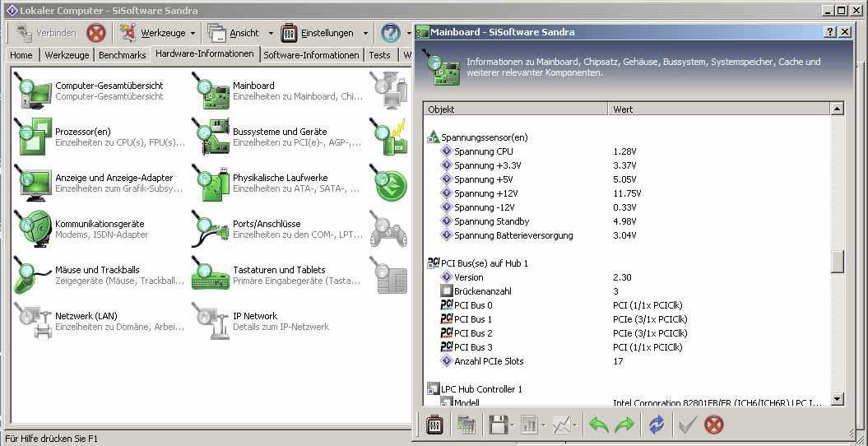
Task: Open Kommunikationsgeräte module icon
Action: click(x=32, y=229)
